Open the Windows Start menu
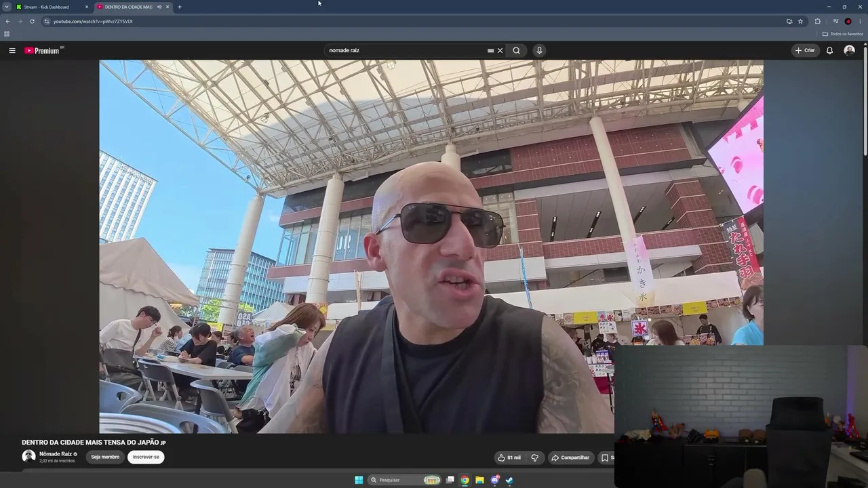Image resolution: width=868 pixels, height=488 pixels. click(359, 480)
